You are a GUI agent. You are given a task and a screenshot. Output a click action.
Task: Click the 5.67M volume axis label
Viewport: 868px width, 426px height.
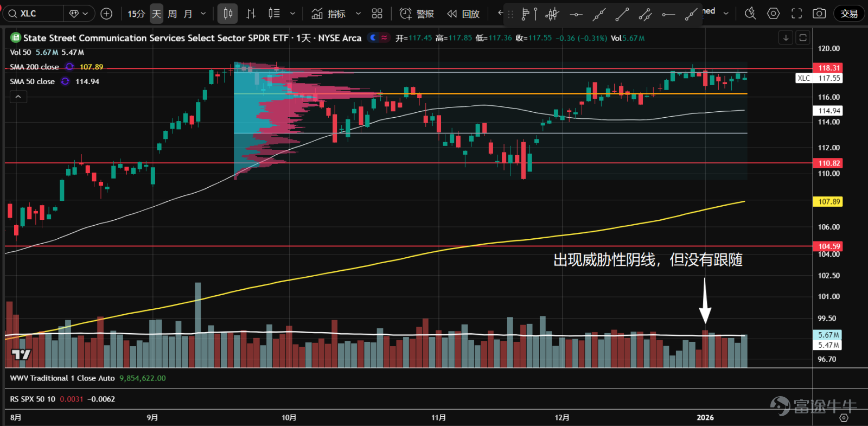point(828,335)
